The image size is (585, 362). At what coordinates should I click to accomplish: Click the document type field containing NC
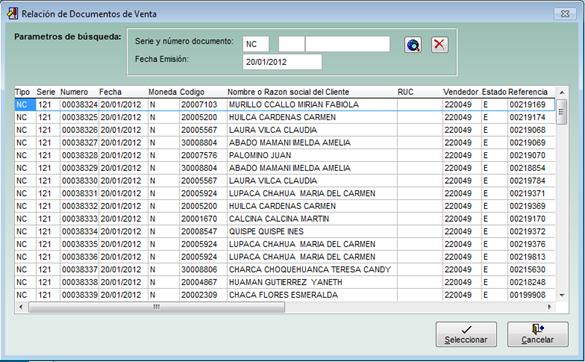[x=256, y=44]
